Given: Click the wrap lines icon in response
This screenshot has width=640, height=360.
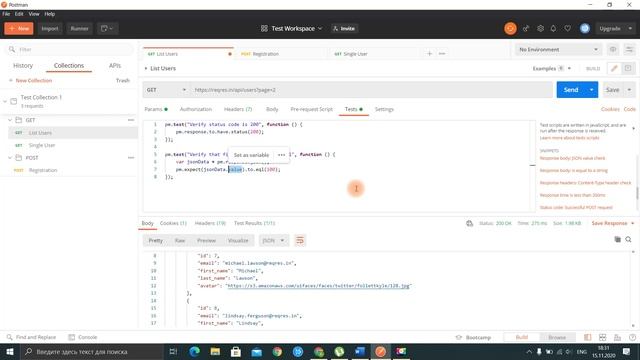Looking at the screenshot, I should tap(300, 240).
